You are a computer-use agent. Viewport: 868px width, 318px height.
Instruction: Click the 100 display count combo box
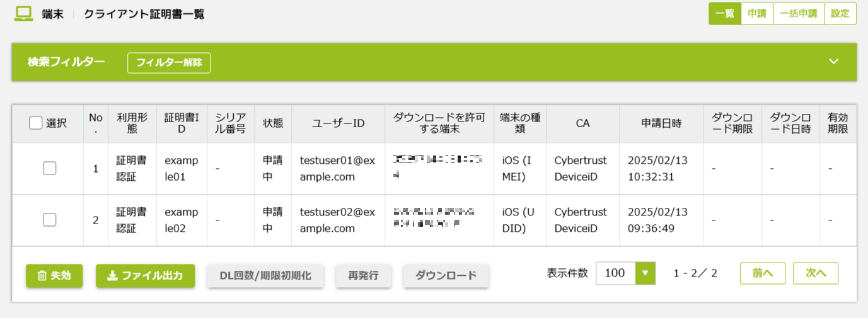625,273
